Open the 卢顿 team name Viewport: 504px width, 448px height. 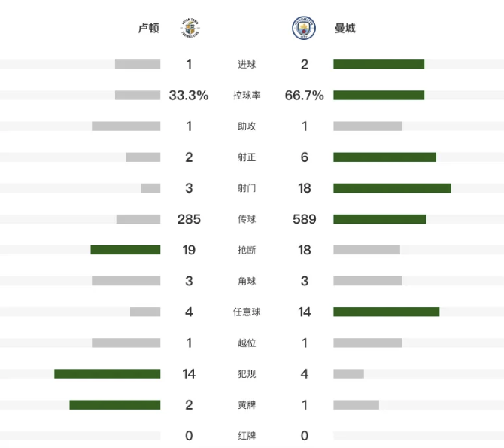tap(148, 29)
